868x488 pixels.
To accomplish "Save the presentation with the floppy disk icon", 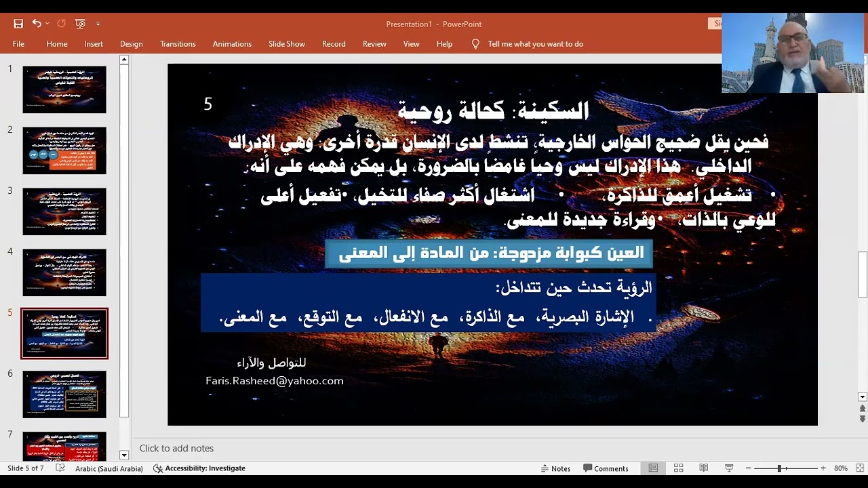I will (18, 24).
